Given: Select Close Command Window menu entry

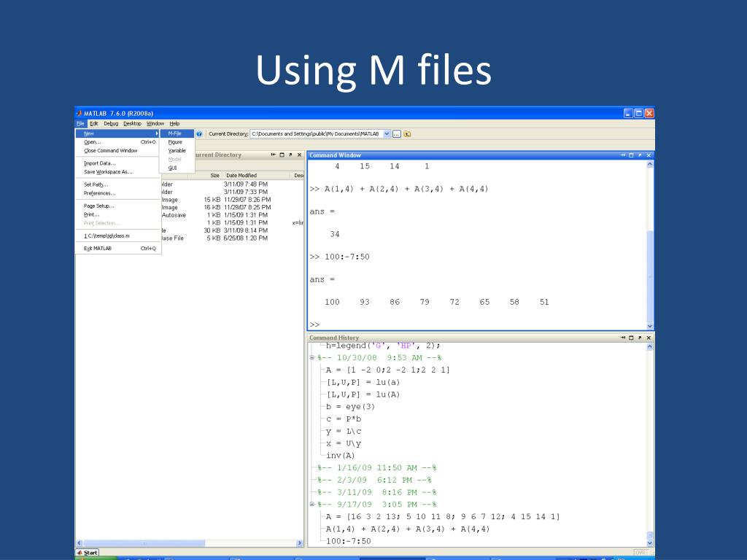Looking at the screenshot, I should pos(117,151).
